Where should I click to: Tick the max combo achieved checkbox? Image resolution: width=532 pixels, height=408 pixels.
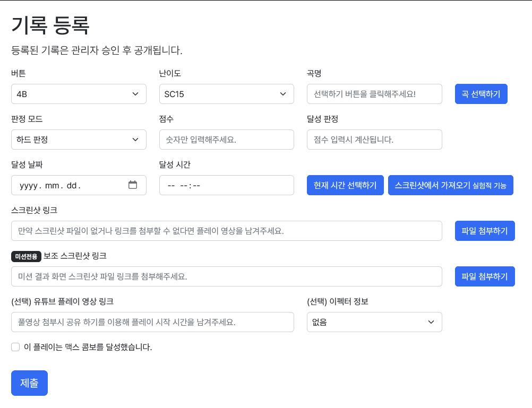click(15, 347)
